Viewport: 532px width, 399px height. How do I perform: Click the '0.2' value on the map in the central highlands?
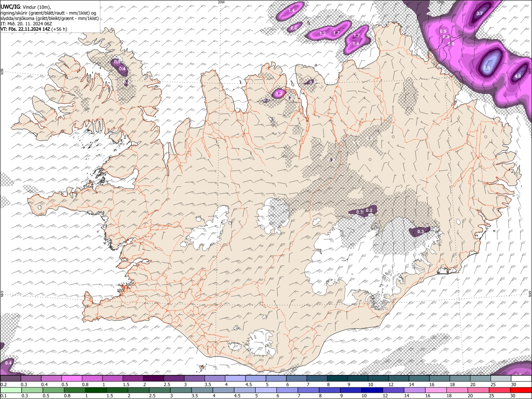(369, 211)
